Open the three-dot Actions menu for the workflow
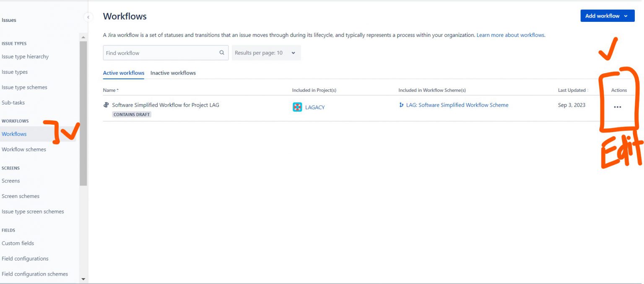 click(617, 107)
